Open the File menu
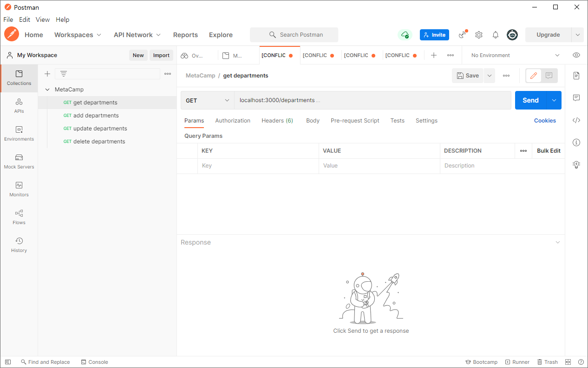 pos(8,19)
